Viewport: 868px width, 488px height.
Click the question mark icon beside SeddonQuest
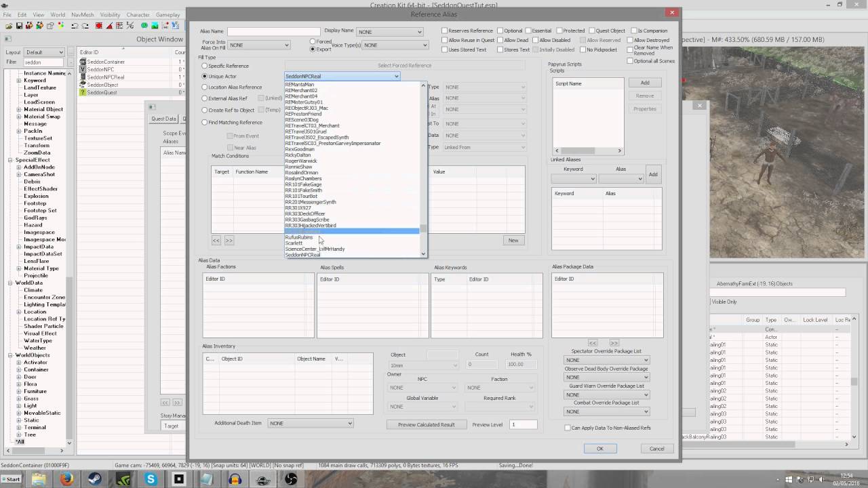(x=83, y=92)
